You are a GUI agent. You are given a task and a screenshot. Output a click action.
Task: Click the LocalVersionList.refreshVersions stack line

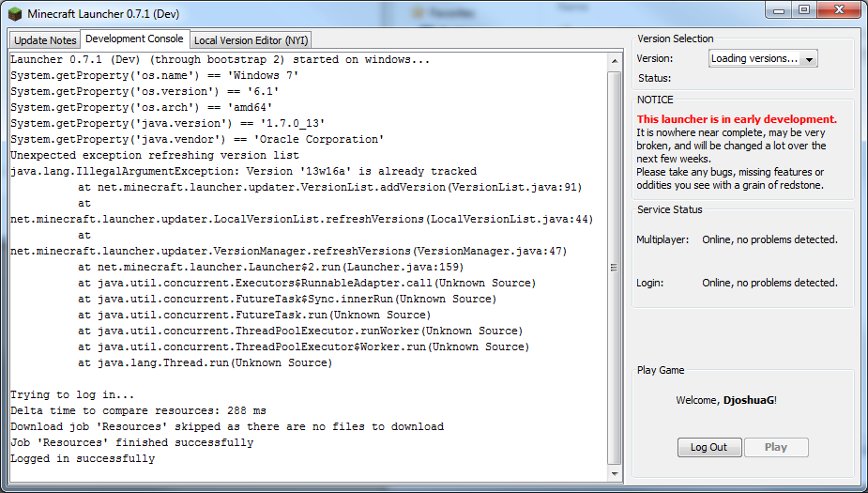pos(302,219)
